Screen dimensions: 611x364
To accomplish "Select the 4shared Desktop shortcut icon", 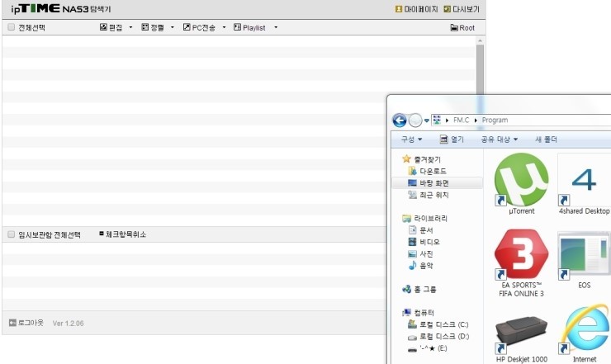I will click(x=584, y=180).
